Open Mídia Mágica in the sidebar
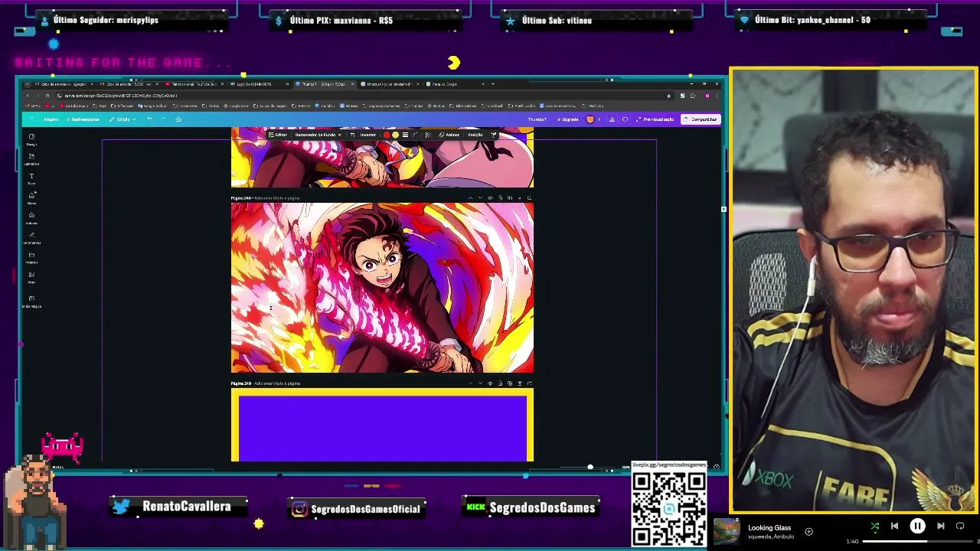The width and height of the screenshot is (980, 551). [x=31, y=302]
